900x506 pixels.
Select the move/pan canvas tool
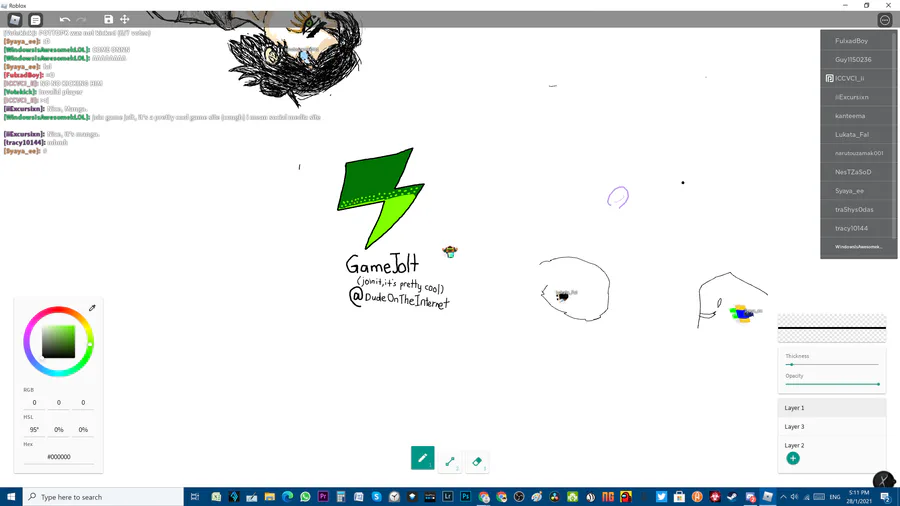pyautogui.click(x=125, y=20)
